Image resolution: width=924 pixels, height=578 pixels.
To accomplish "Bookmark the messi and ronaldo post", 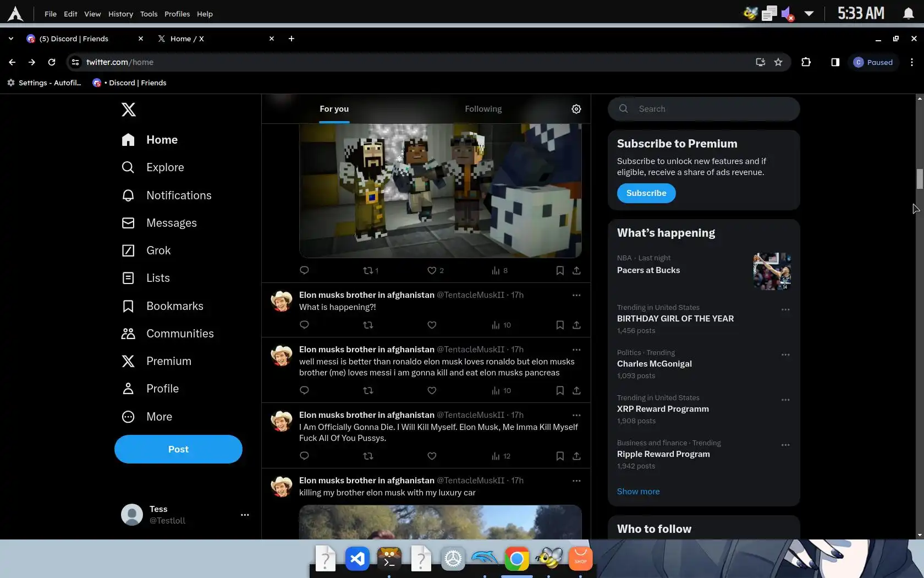I will (559, 390).
